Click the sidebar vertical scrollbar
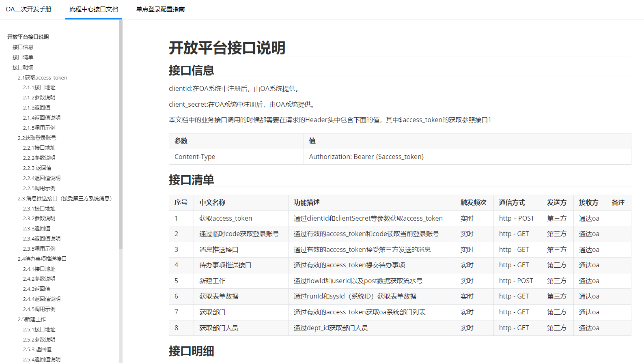 121,134
